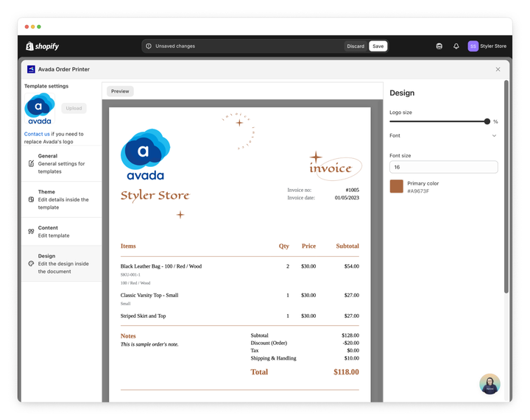Click the Shopify logo

[42, 46]
